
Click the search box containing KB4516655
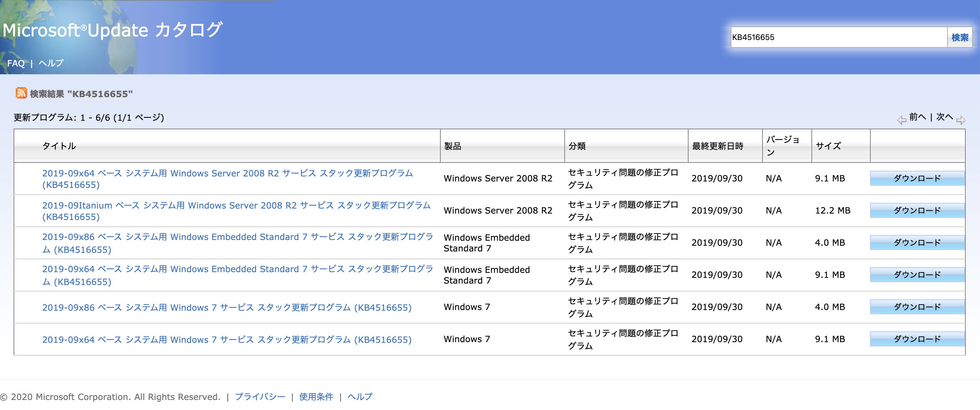click(x=839, y=37)
